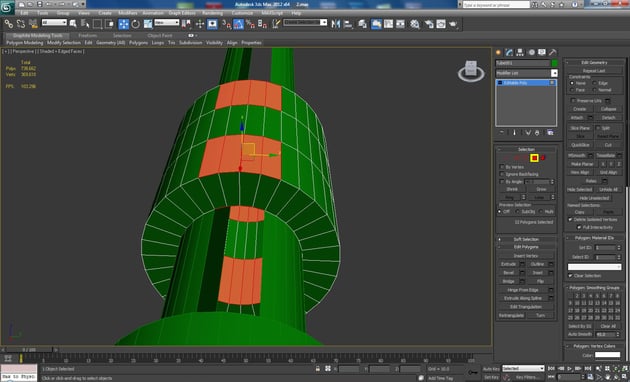Click the Unlink Selection icon
Image resolution: width=630 pixels, height=382 pixels.
(x=20, y=24)
